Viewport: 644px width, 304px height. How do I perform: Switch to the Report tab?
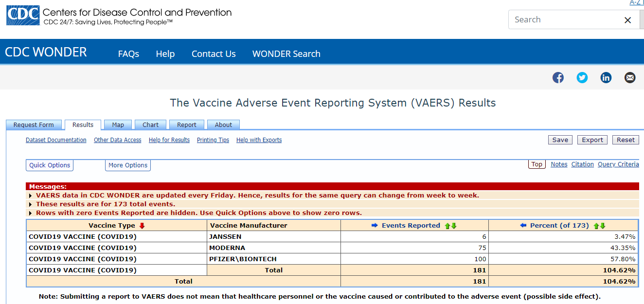187,125
